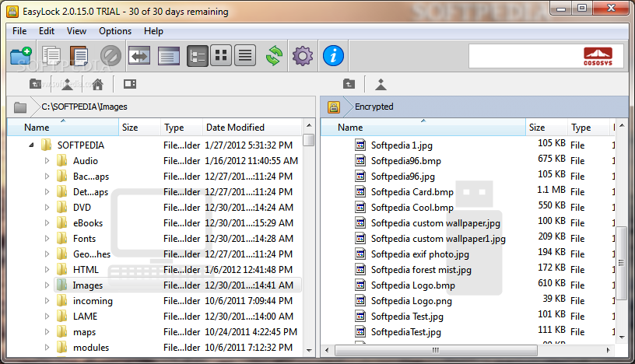635x364 pixels.
Task: Click Encrypted panel horizontal scrollbar thumb
Action: (436, 350)
